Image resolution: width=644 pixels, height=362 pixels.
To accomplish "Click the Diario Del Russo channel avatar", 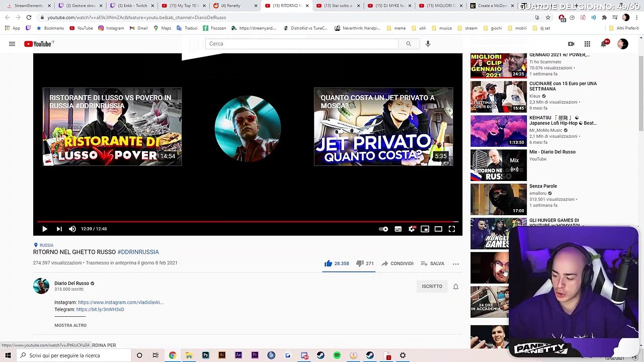I will pos(41,286).
